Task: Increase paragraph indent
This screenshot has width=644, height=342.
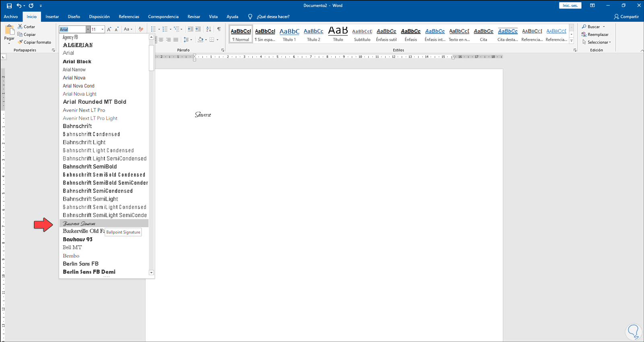Action: 198,29
